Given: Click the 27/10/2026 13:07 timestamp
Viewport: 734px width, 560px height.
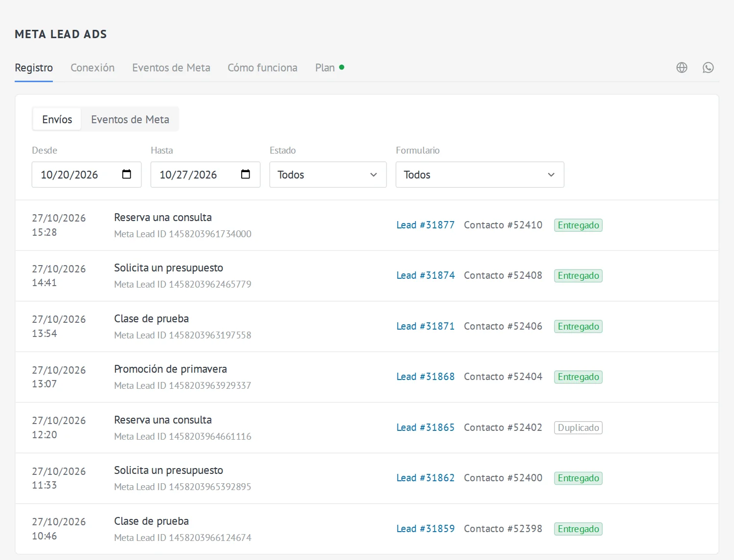Looking at the screenshot, I should 59,377.
